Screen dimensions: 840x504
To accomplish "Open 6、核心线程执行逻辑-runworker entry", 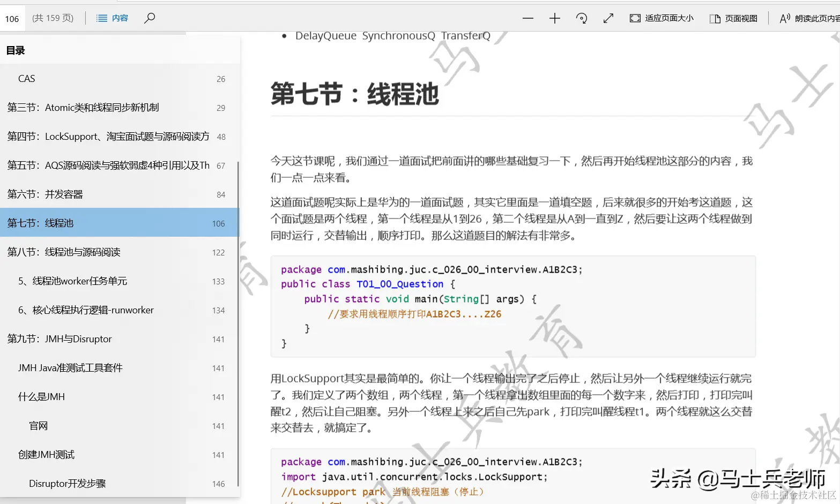I will [x=120, y=310].
